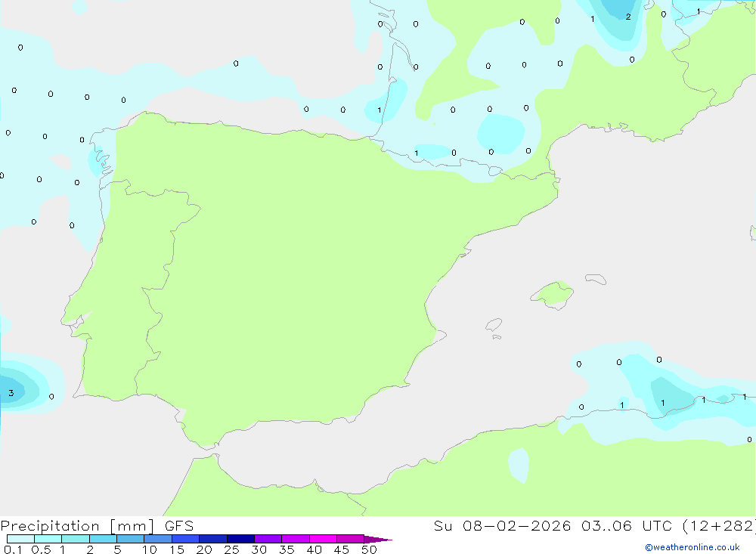Click the "2" precipitation value on map

[x=628, y=17]
